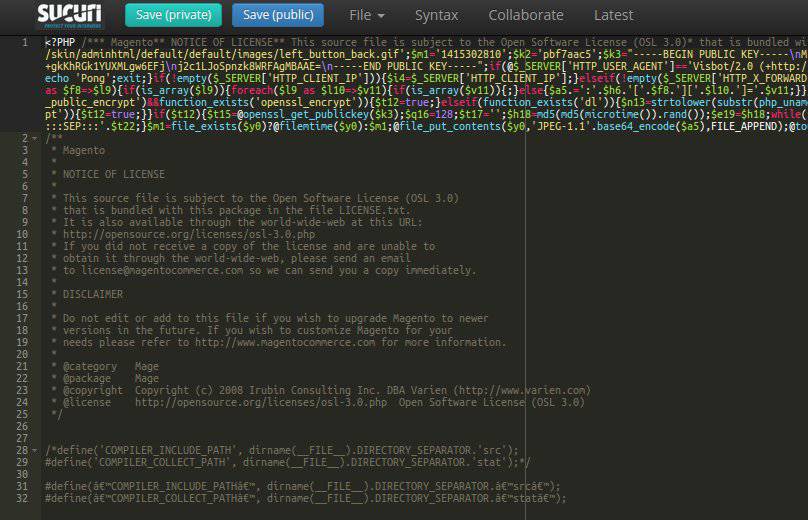Select line number 1 in the gutter
This screenshot has height=520, width=808.
click(25, 42)
